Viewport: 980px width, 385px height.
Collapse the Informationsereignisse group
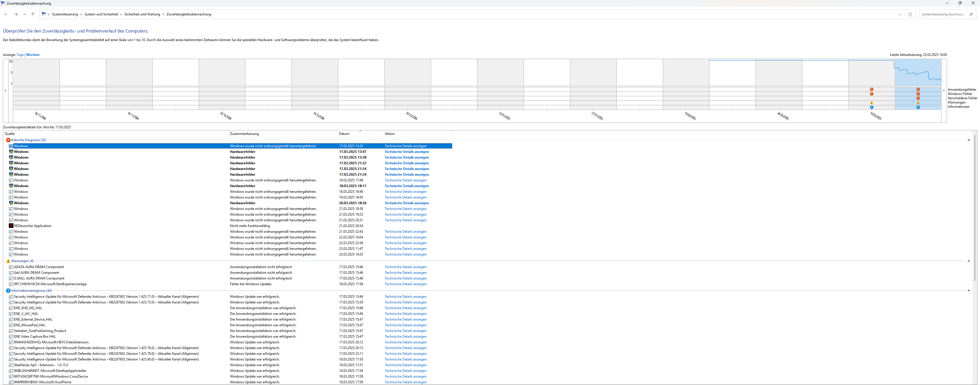969,291
